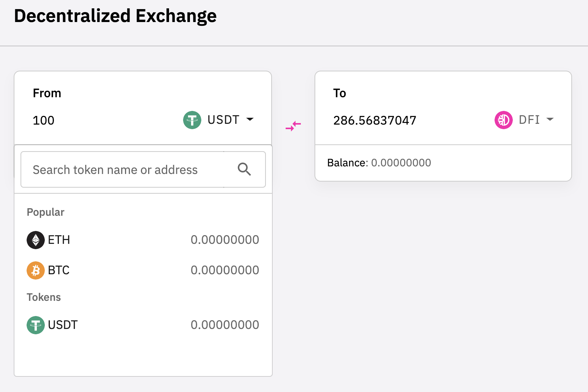Image resolution: width=588 pixels, height=392 pixels.
Task: Click the ETH balance value
Action: [x=225, y=240]
